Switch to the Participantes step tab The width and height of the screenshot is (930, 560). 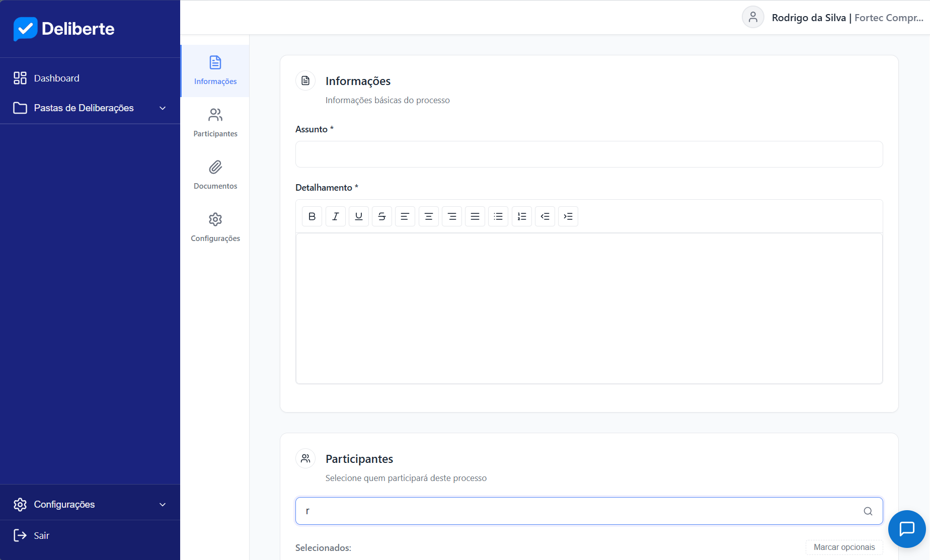click(x=215, y=123)
